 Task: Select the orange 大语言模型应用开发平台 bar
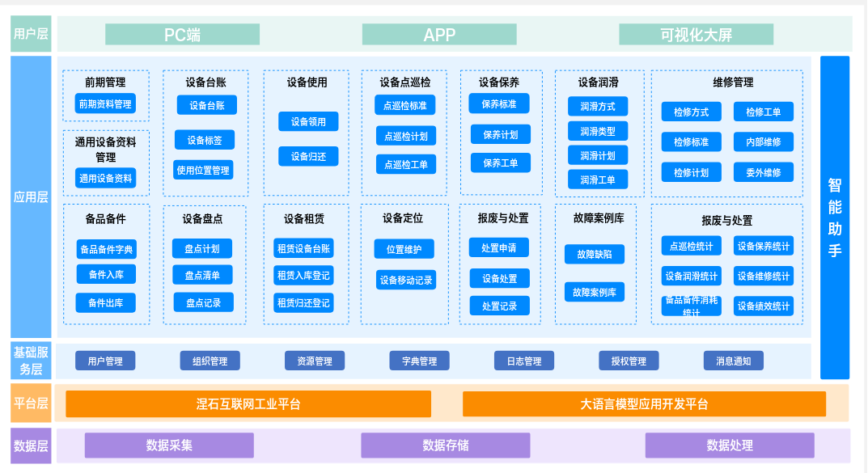pyautogui.click(x=644, y=404)
